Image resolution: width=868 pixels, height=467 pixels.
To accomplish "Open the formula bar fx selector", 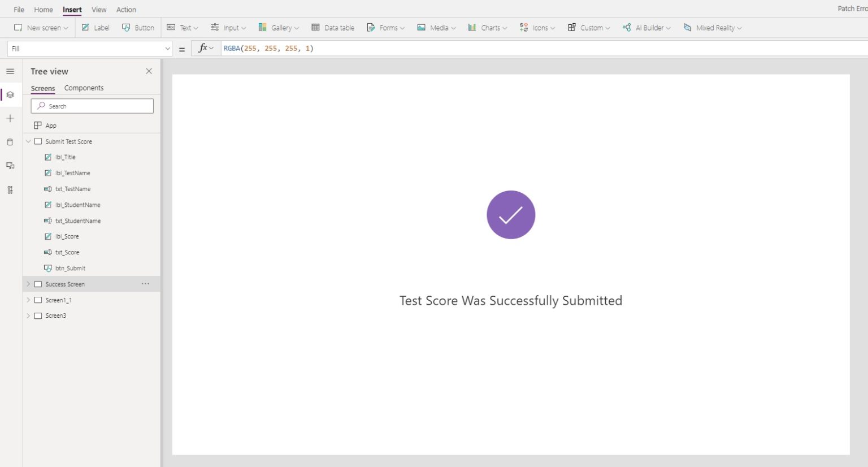I will [x=205, y=48].
